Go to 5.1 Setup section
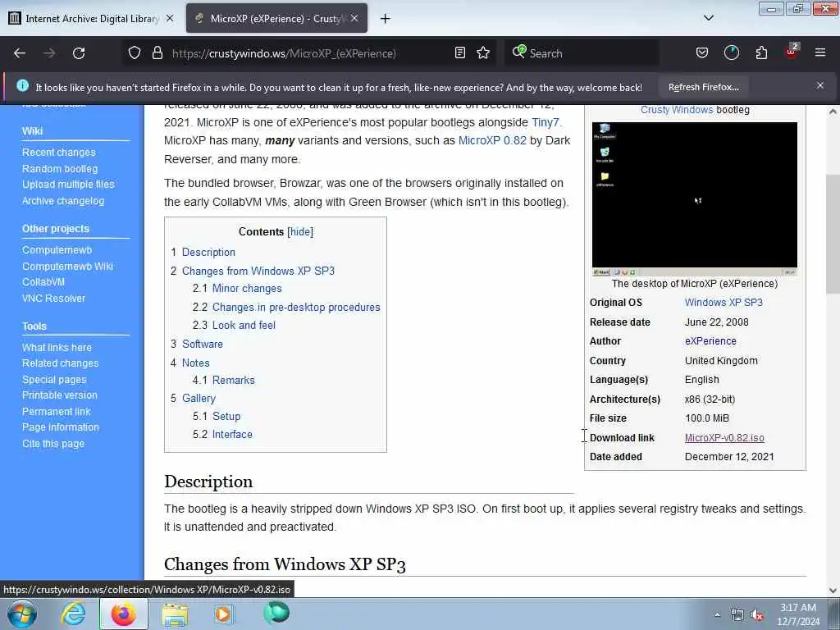The height and width of the screenshot is (630, 840). pos(226,416)
